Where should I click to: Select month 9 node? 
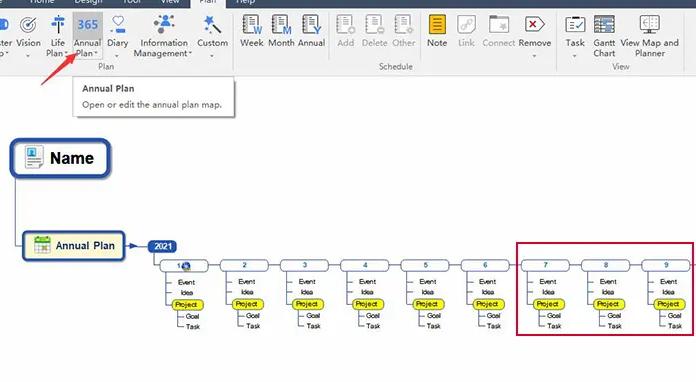click(x=666, y=265)
